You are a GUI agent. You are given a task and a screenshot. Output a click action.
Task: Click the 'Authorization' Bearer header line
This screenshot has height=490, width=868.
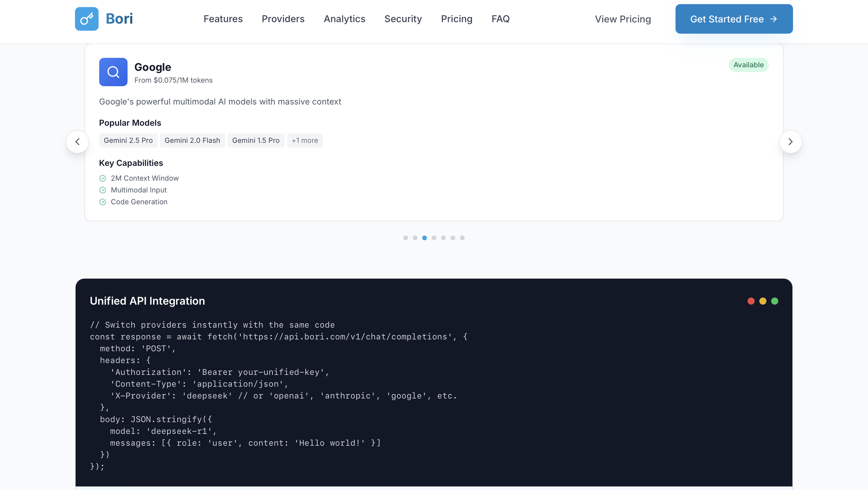[x=220, y=372]
